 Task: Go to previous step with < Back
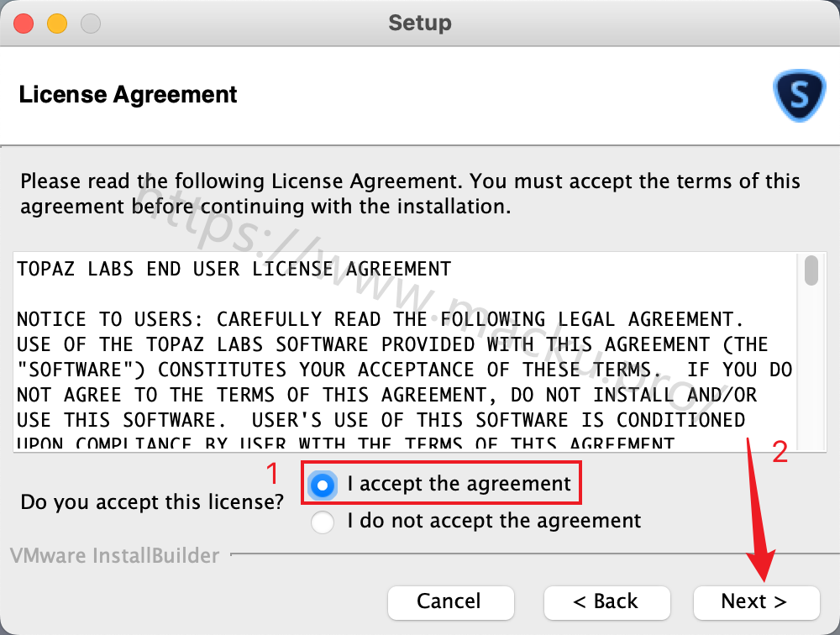coord(607,602)
